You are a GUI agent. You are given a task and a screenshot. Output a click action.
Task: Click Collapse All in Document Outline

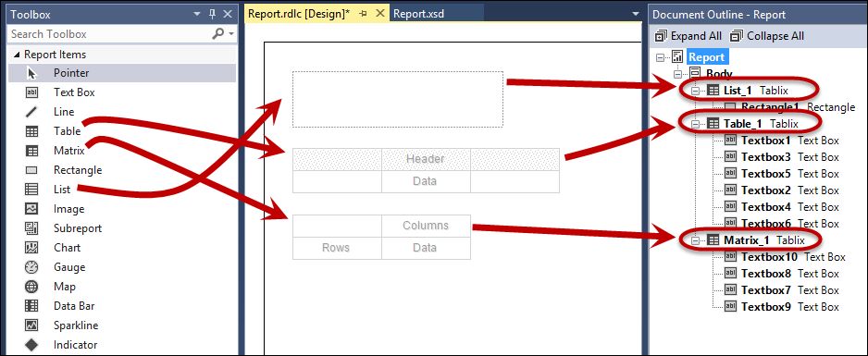[767, 36]
